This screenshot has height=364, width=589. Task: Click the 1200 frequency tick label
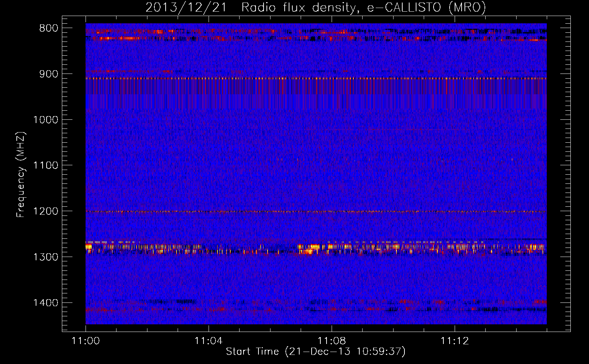(x=46, y=211)
